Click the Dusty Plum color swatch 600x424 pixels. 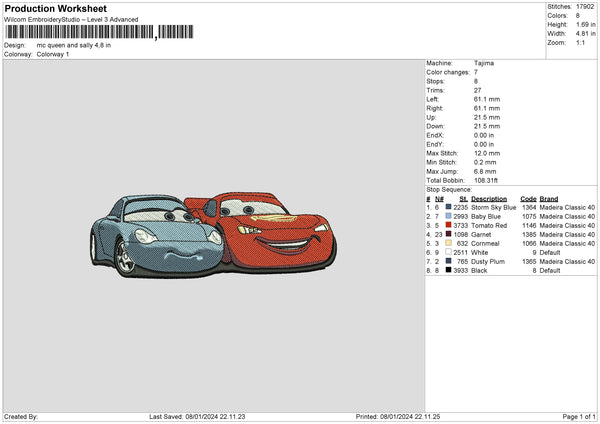(448, 261)
